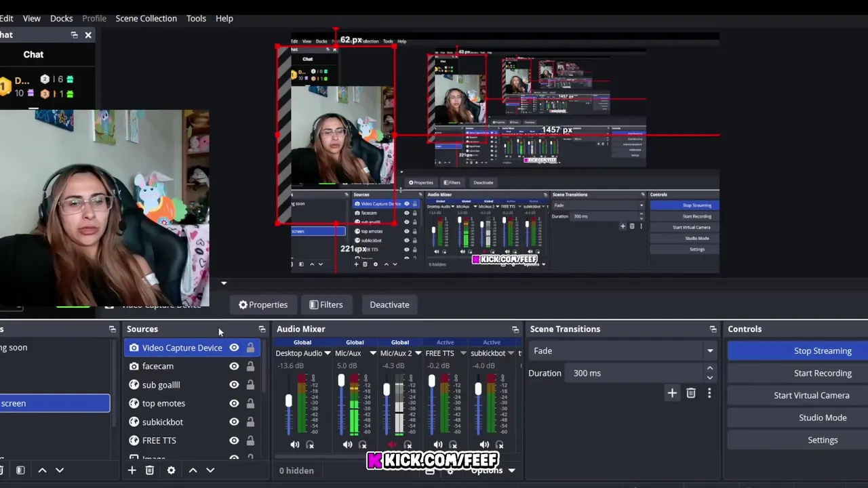Open Mic/Aux 2 mixer dropdown arrow

point(418,353)
